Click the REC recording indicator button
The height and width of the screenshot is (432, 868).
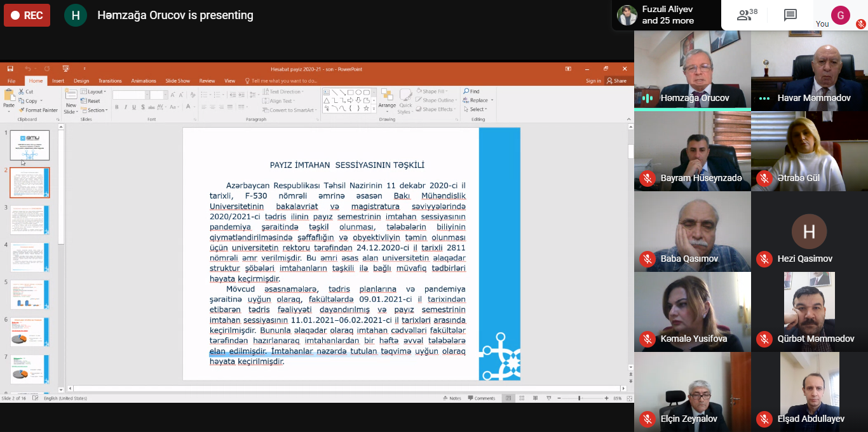pos(27,15)
